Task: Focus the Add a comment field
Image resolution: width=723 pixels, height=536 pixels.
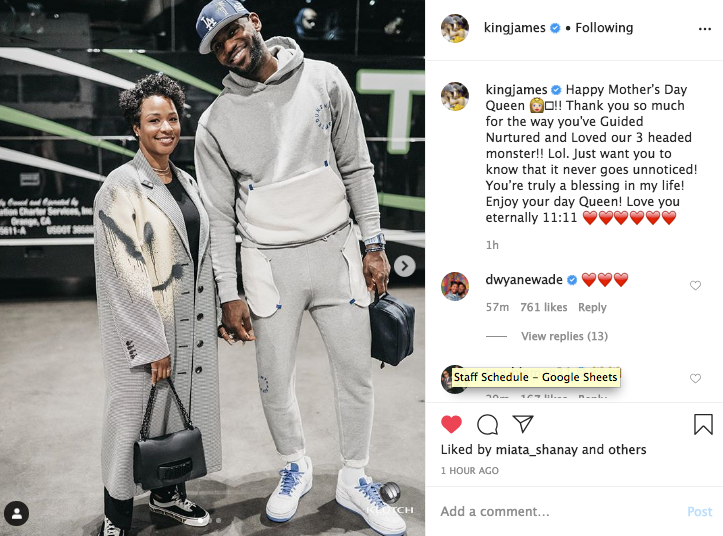Action: point(560,512)
